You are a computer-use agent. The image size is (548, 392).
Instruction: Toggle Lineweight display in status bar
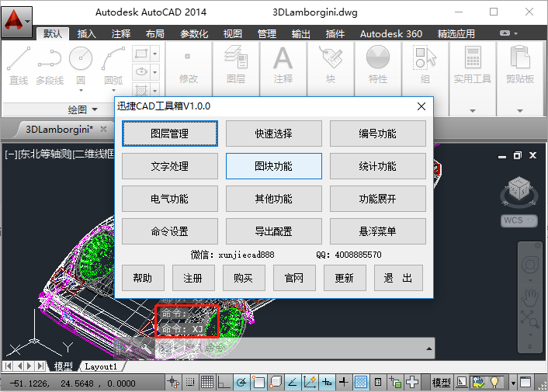click(344, 383)
